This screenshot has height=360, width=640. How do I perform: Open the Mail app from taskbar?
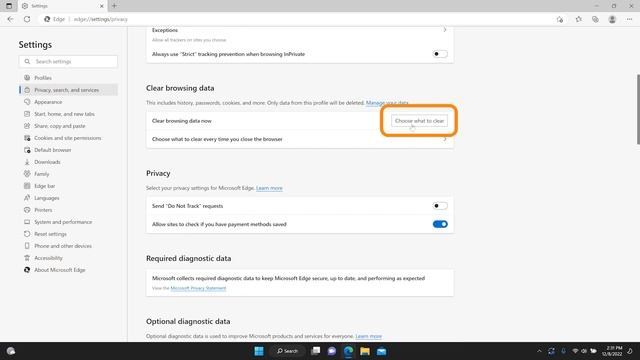pyautogui.click(x=381, y=351)
